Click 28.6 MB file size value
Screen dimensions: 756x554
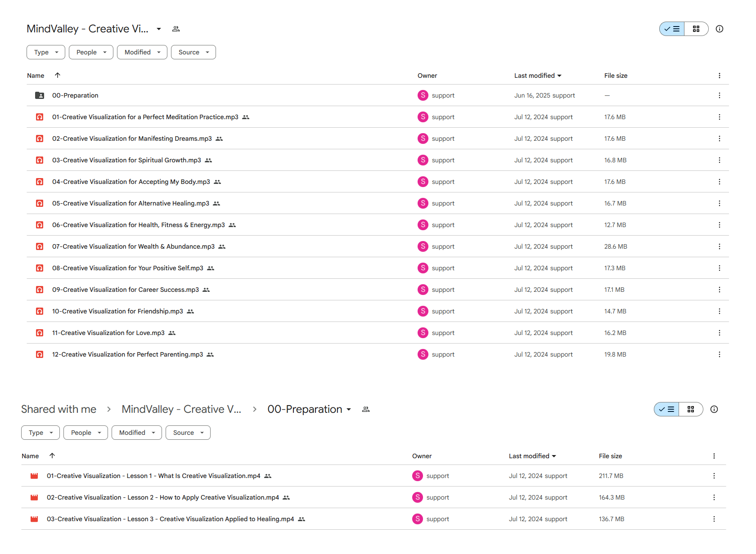[616, 246]
